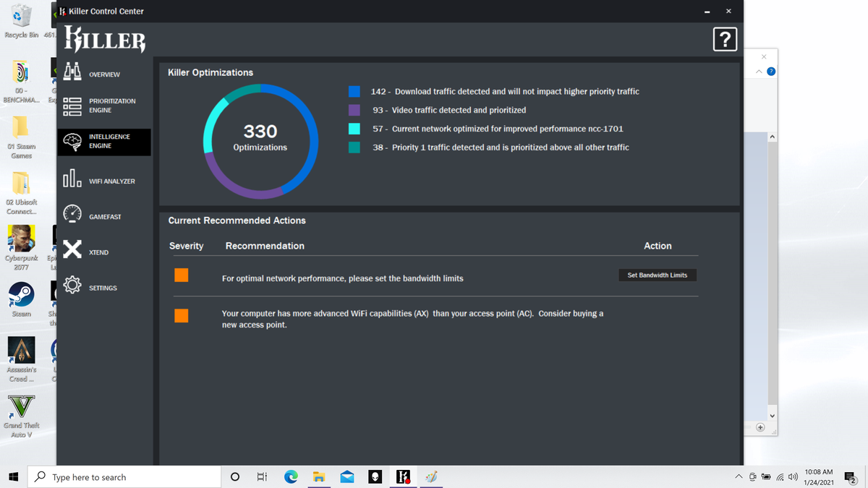This screenshot has height=488, width=868.
Task: Click the blue Download traffic legend swatch
Action: coord(354,91)
